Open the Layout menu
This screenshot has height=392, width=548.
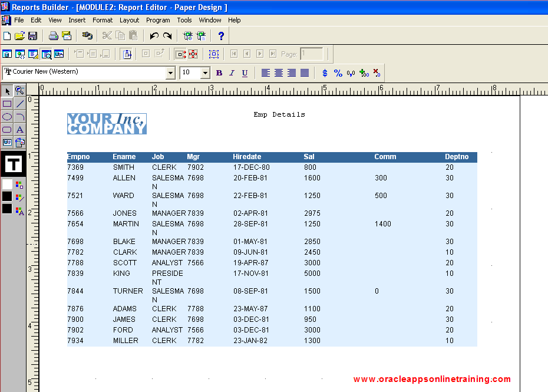[x=129, y=20]
